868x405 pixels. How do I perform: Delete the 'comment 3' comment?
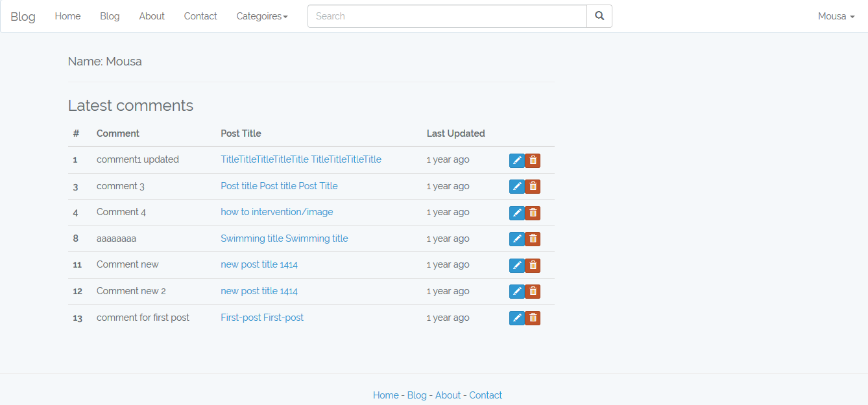pos(533,187)
